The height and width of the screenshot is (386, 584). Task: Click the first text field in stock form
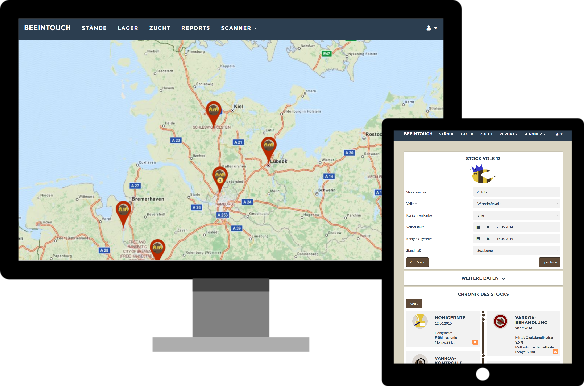516,192
